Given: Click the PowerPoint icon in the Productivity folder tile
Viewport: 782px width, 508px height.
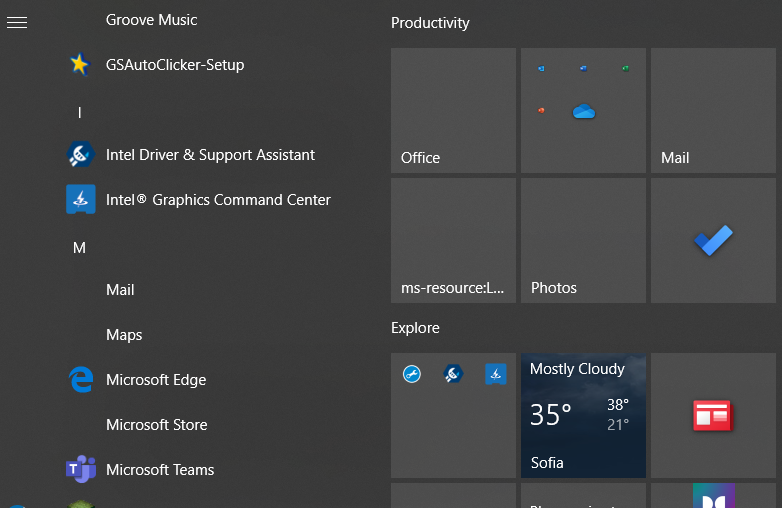Looking at the screenshot, I should [x=541, y=111].
